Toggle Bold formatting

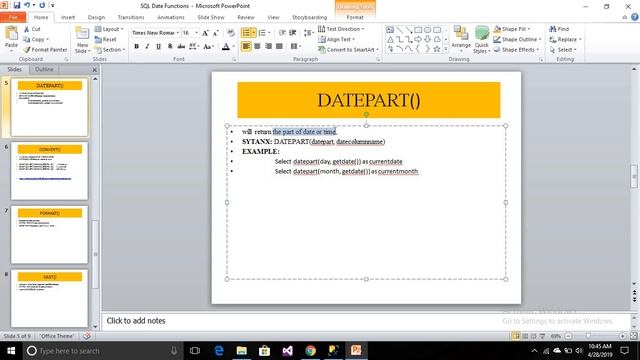pos(136,47)
